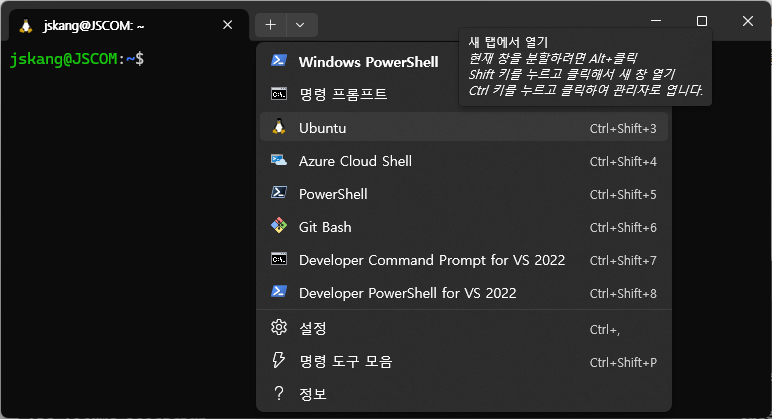This screenshot has width=772, height=419.
Task: Collapse the new-tab profile dropdown chevron
Action: click(x=300, y=25)
